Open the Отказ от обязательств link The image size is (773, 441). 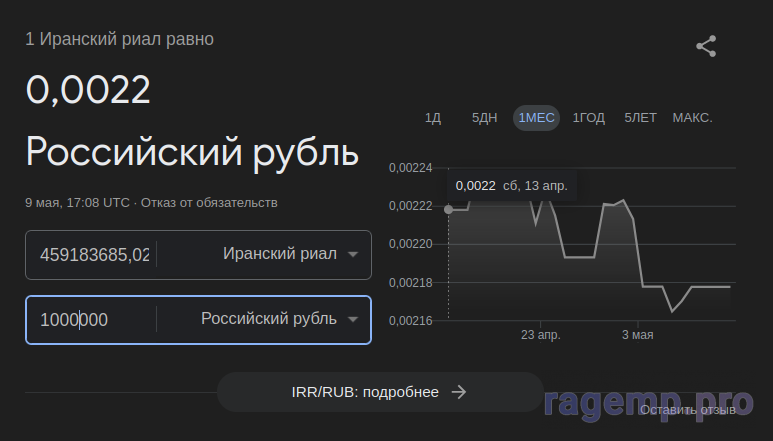[x=209, y=202]
